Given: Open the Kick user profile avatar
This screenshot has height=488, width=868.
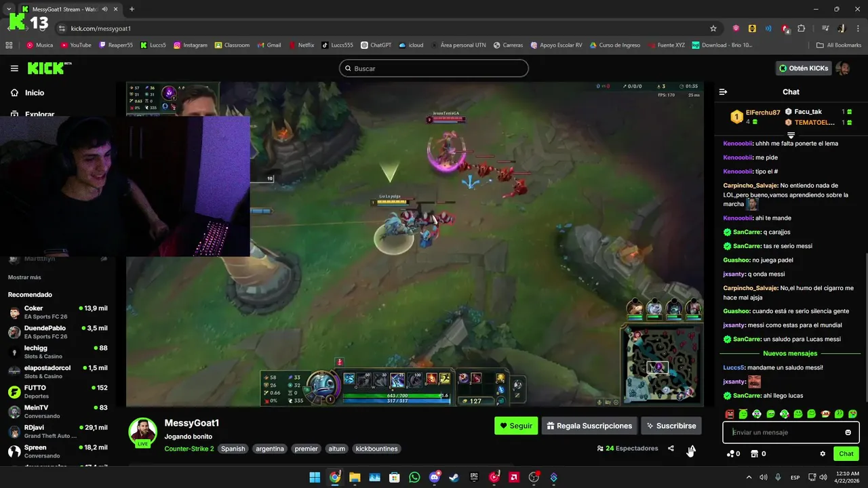Looking at the screenshot, I should 843,68.
